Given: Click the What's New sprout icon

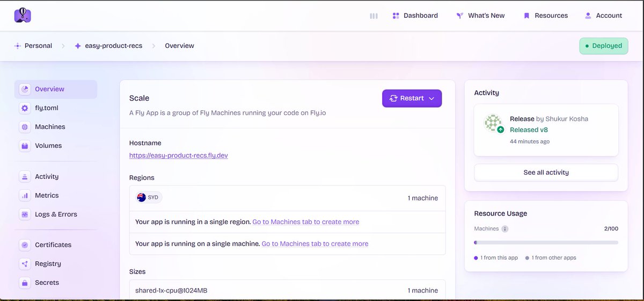Looking at the screenshot, I should coord(460,16).
